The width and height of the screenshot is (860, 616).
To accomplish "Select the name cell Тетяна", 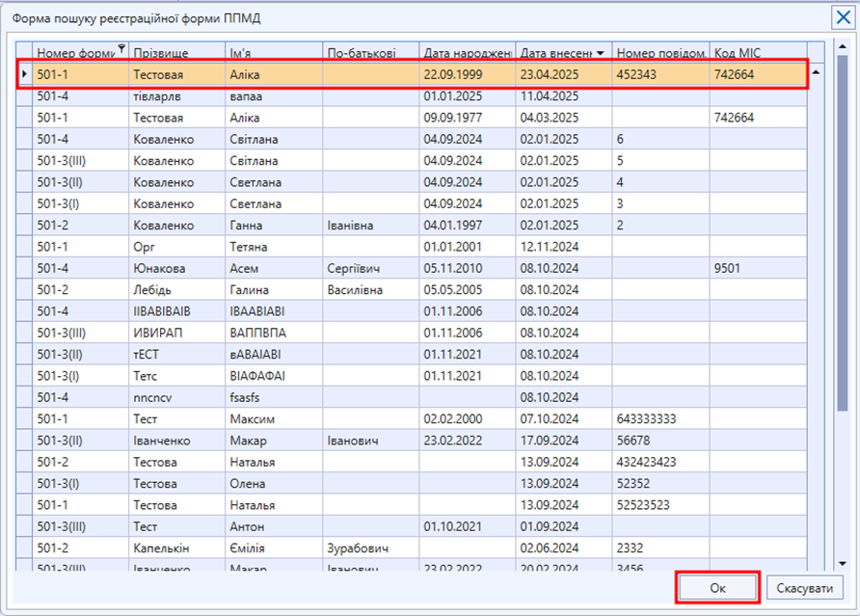I will (274, 247).
